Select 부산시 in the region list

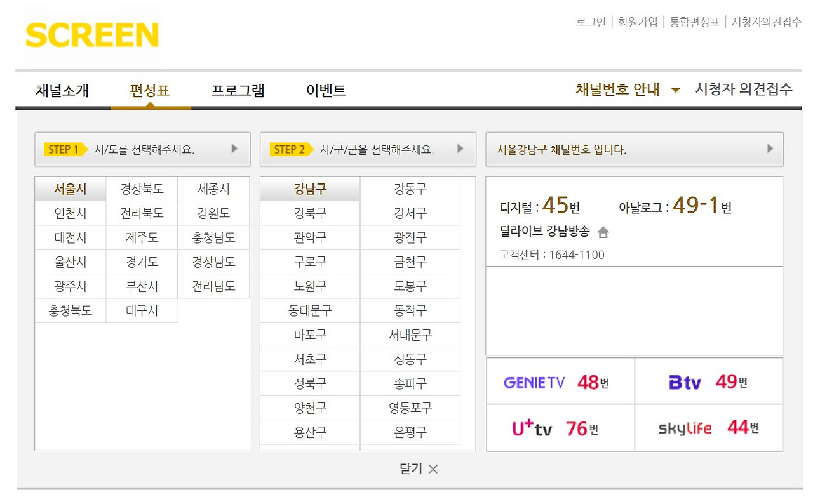coord(142,286)
